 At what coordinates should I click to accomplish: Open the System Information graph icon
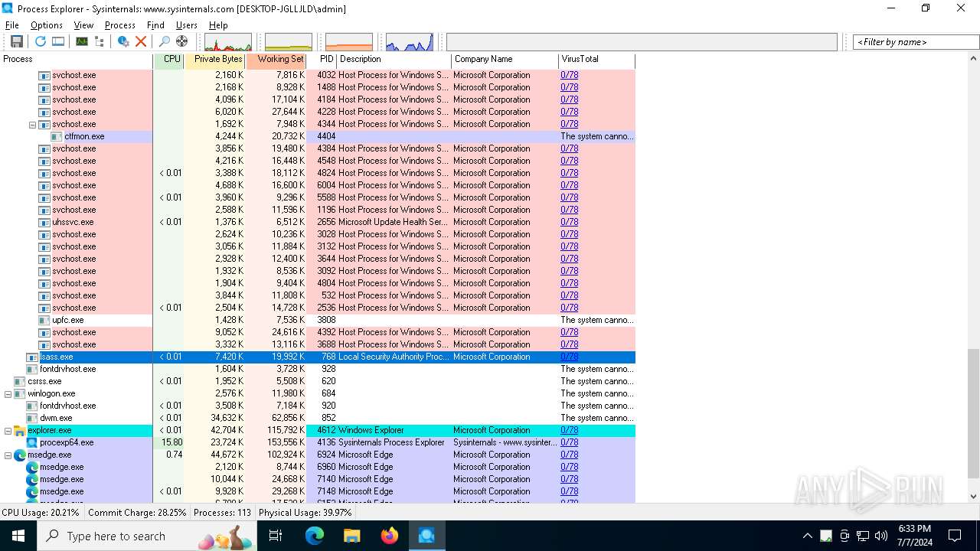tap(82, 41)
